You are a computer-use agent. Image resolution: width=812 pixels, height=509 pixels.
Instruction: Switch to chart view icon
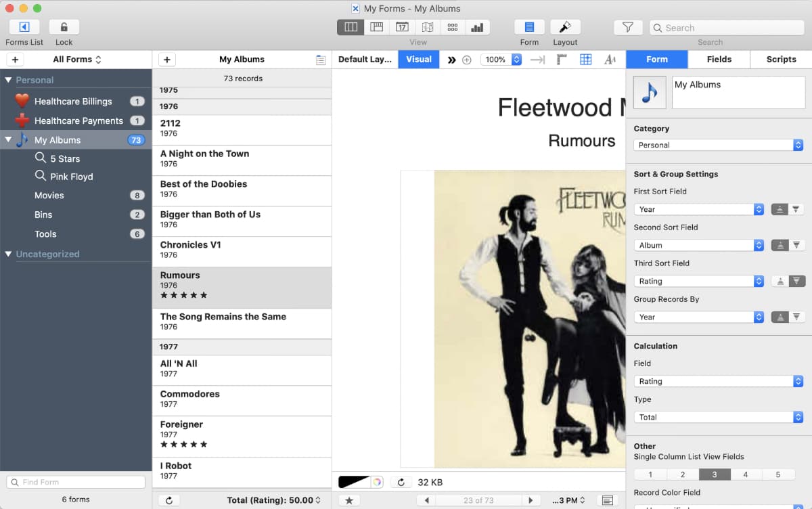pos(477,27)
